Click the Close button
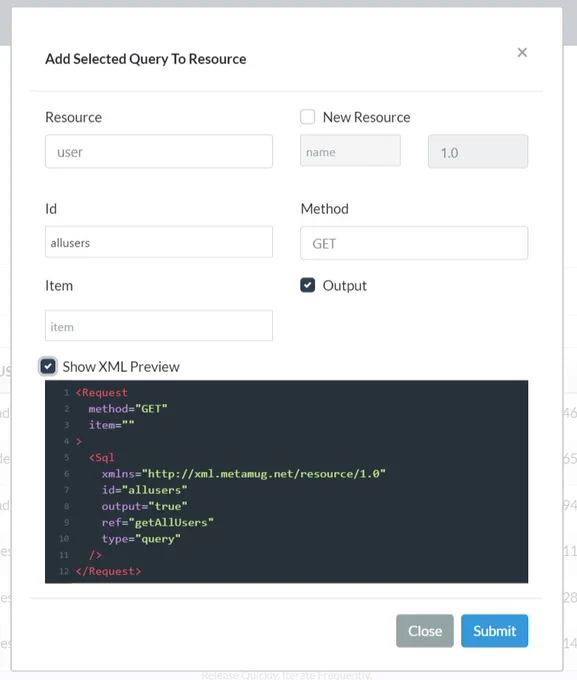This screenshot has height=680, width=577. point(425,631)
